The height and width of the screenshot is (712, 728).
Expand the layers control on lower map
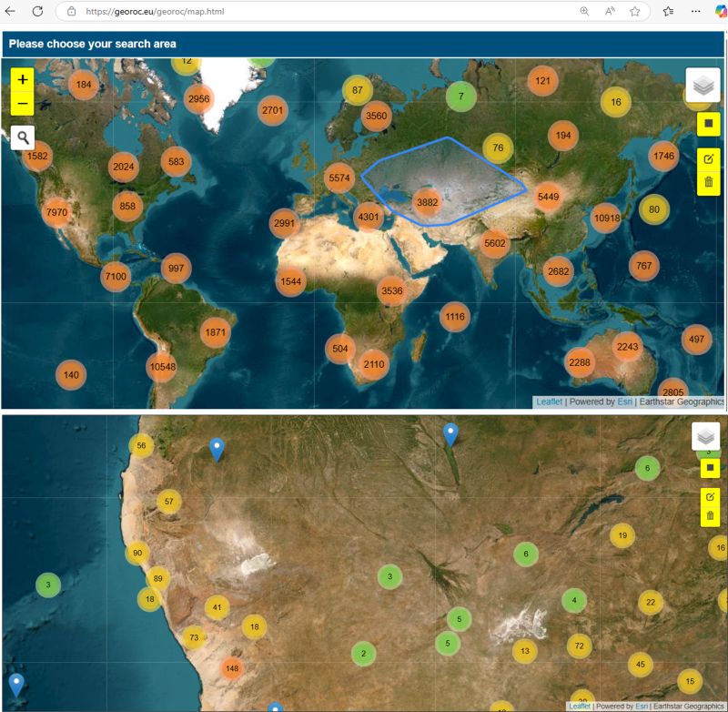coord(705,437)
